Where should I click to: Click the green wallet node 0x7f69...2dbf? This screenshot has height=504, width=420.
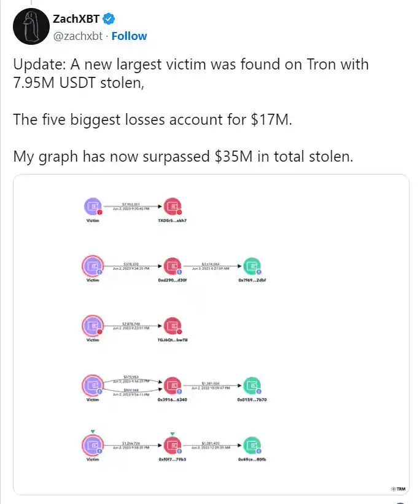(251, 266)
